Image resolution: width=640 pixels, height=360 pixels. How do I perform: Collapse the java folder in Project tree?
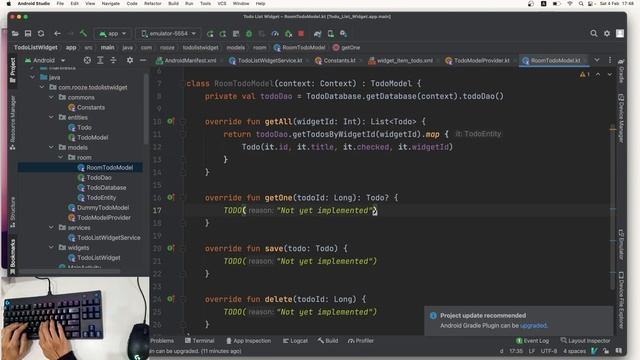[33, 77]
